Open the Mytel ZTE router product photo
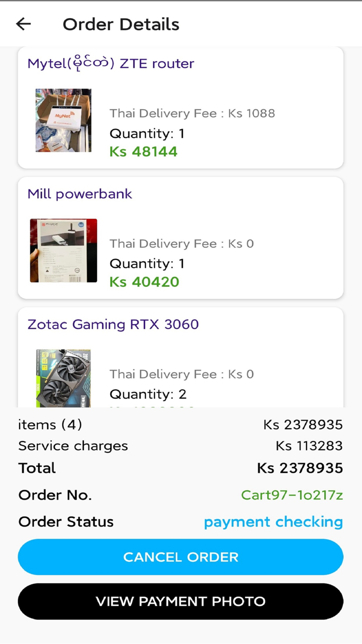Viewport: 362px width, 644px height. [64, 120]
